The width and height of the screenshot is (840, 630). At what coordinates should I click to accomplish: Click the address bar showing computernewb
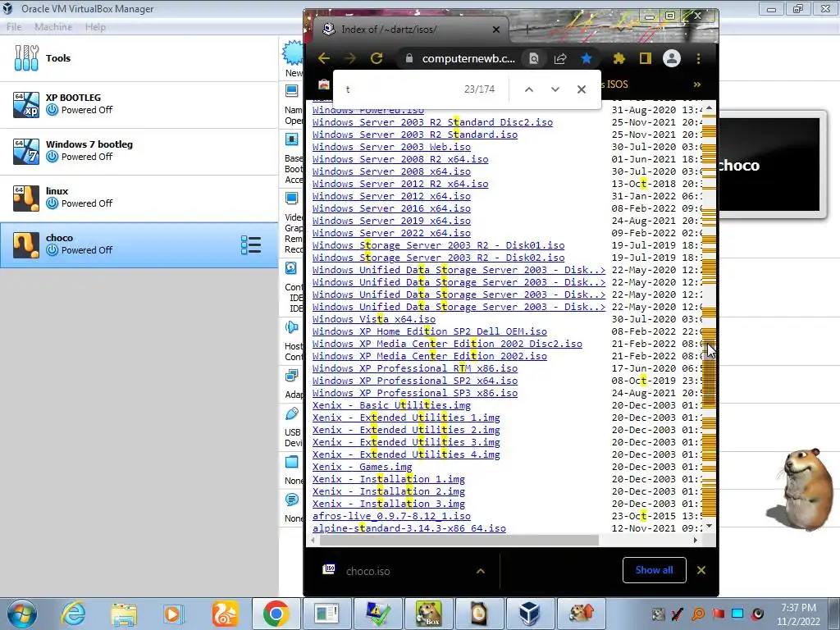coord(468,58)
